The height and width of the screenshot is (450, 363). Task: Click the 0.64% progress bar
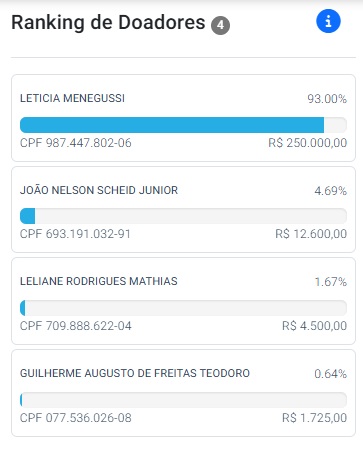pos(183,400)
